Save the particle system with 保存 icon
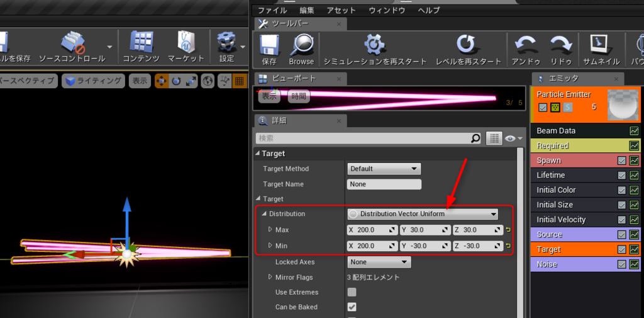The image size is (644, 318). click(269, 50)
